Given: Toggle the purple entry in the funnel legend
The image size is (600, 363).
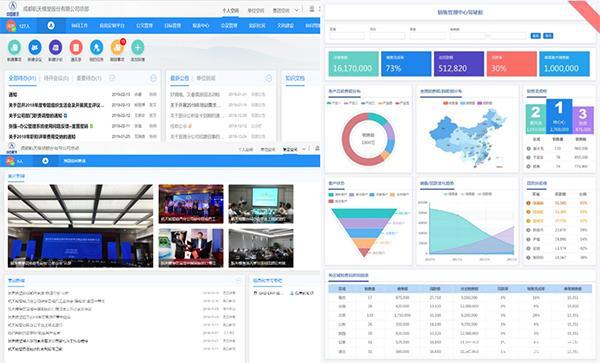Looking at the screenshot, I should (358, 195).
